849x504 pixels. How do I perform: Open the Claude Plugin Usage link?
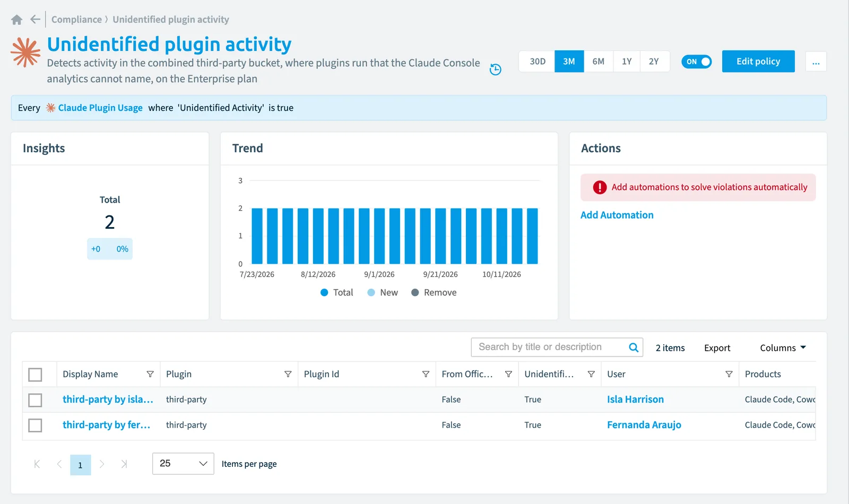click(100, 108)
